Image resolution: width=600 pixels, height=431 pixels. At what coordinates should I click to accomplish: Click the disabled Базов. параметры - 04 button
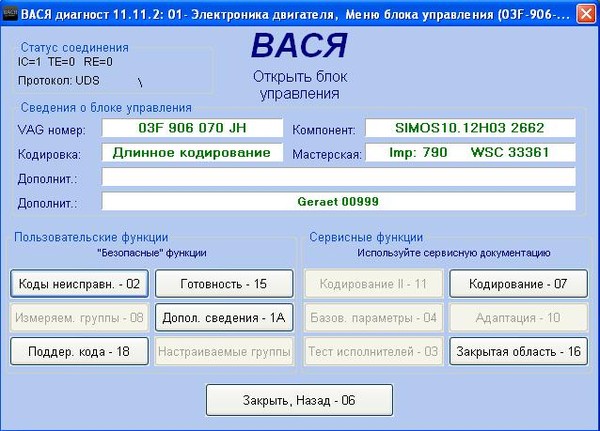373,317
